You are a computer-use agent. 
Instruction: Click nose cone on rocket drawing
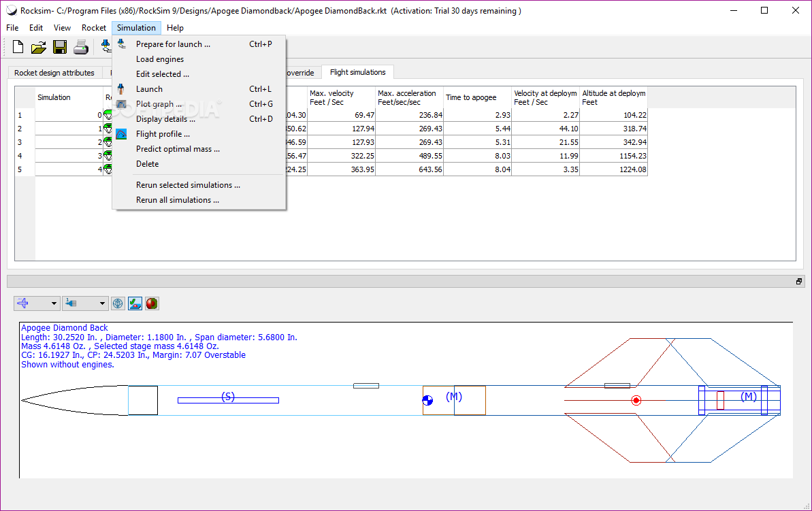75,400
